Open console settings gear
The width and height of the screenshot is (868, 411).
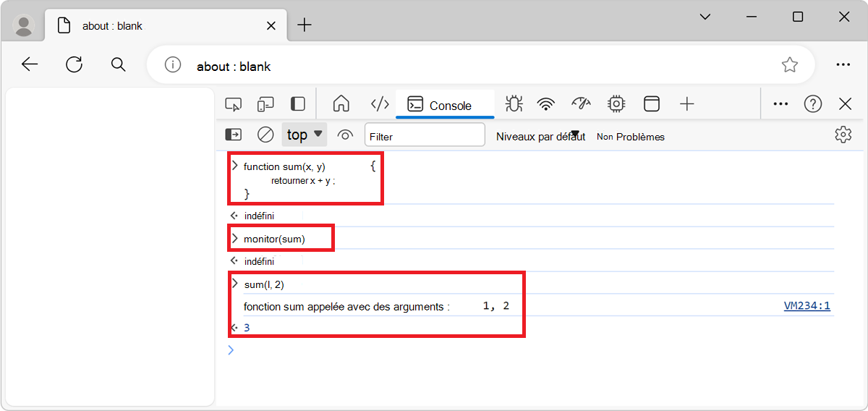(x=843, y=135)
